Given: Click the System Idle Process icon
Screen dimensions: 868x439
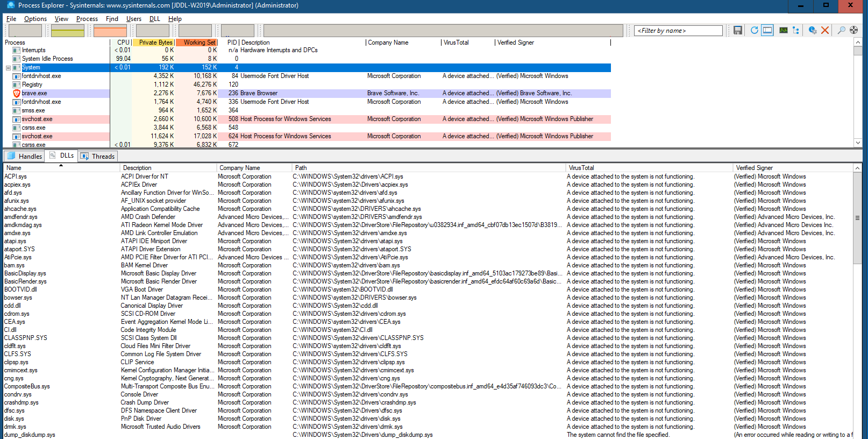Looking at the screenshot, I should pos(17,59).
